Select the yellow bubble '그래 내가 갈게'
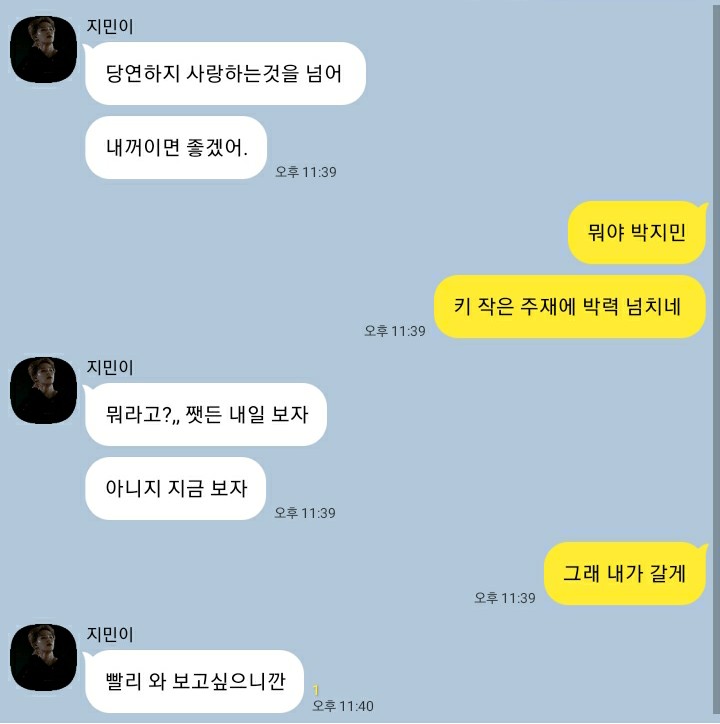Screen dimensions: 720x724 (625, 573)
